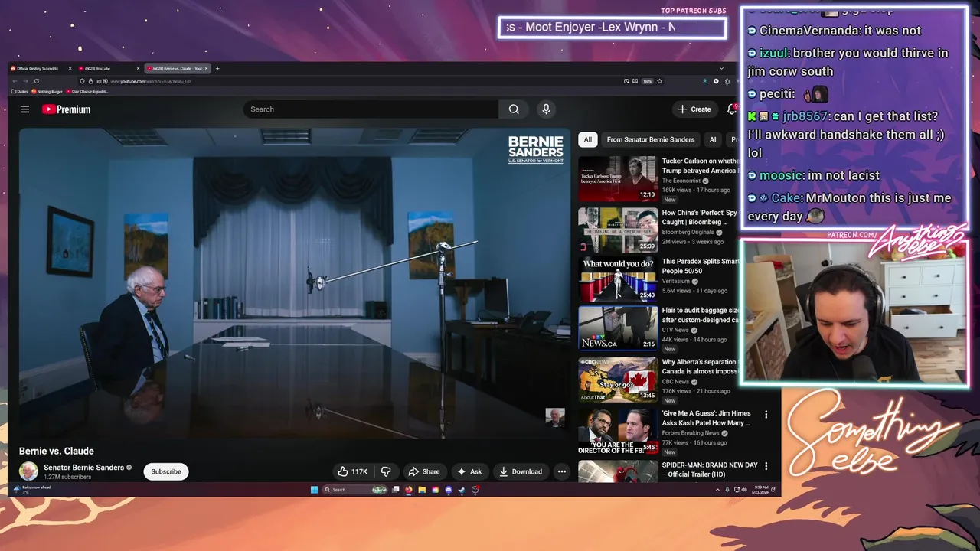Open the Windows Start menu
Viewport: 980px width, 551px height.
click(314, 490)
